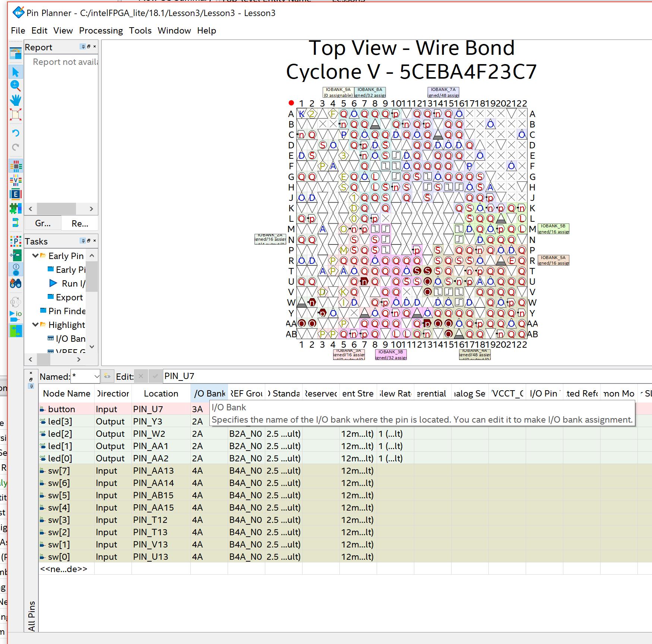This screenshot has width=652, height=644.
Task: Click the fit-to-window icon with red arrows
Action: (15, 114)
